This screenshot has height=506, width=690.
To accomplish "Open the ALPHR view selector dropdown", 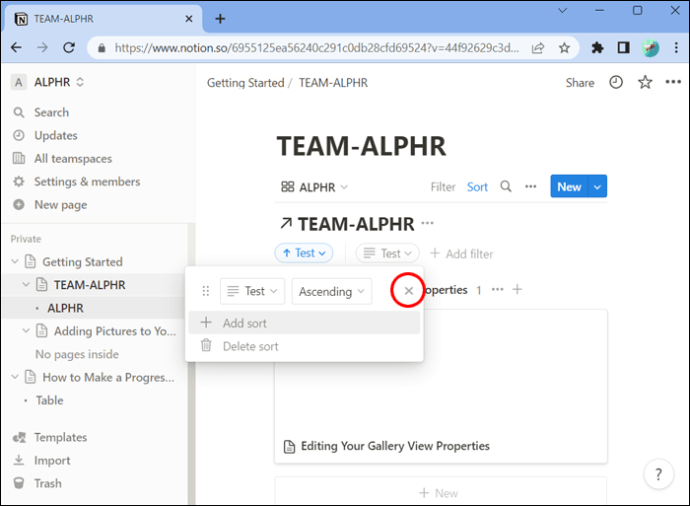I will pos(315,187).
